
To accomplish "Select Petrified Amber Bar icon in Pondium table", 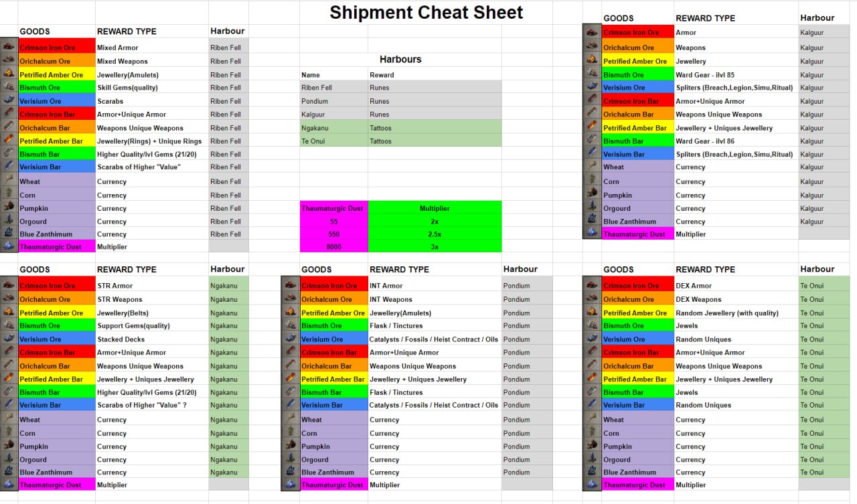I will pyautogui.click(x=291, y=379).
